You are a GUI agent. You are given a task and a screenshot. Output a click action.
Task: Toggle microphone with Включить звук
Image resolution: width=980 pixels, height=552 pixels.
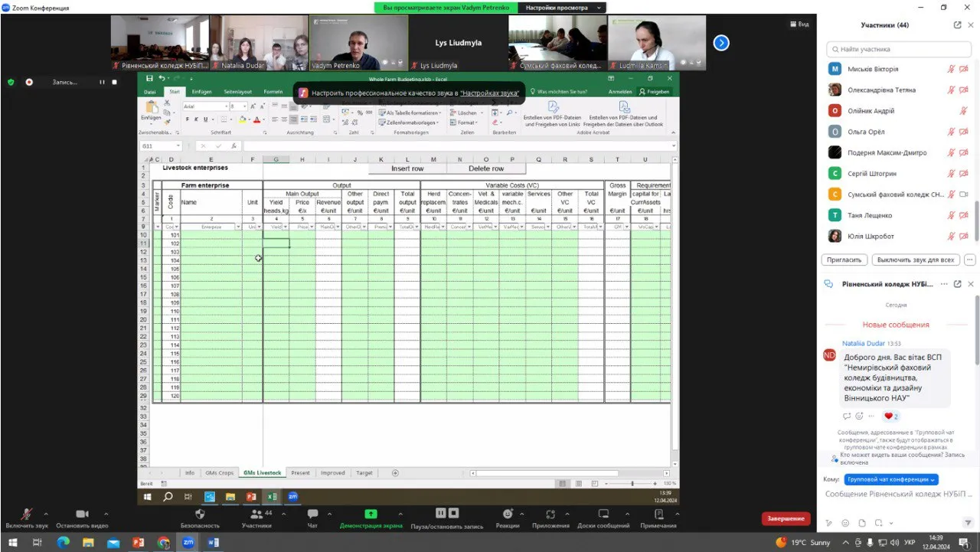[x=27, y=514]
